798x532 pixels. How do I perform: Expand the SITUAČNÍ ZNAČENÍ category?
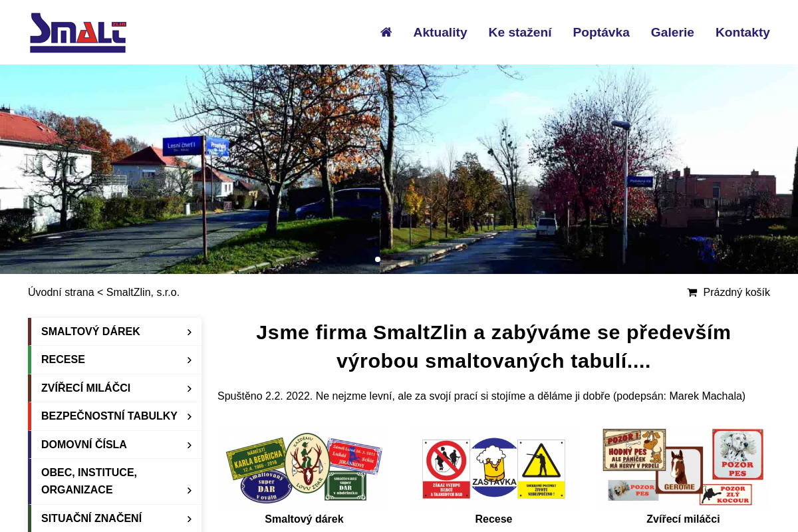pyautogui.click(x=92, y=517)
